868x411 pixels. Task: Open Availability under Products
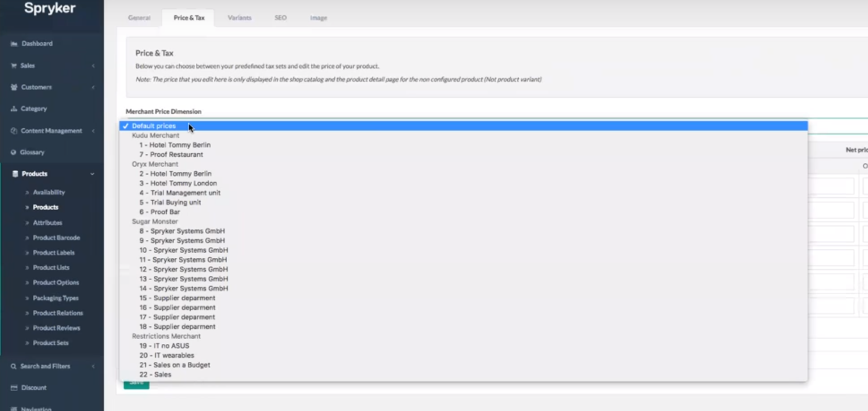point(49,192)
